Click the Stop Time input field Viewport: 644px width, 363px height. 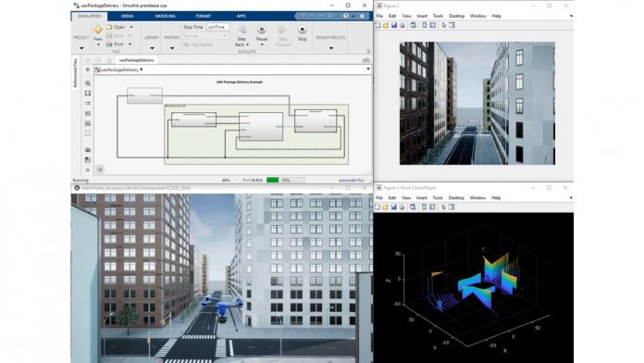point(217,27)
